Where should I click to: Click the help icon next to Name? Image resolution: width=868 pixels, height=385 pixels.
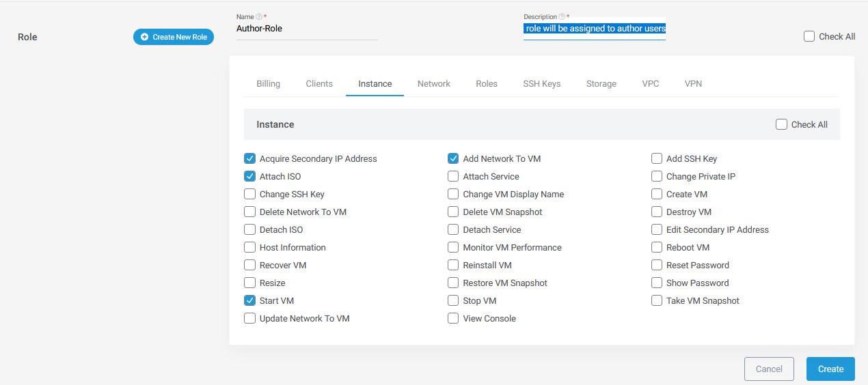(x=259, y=16)
